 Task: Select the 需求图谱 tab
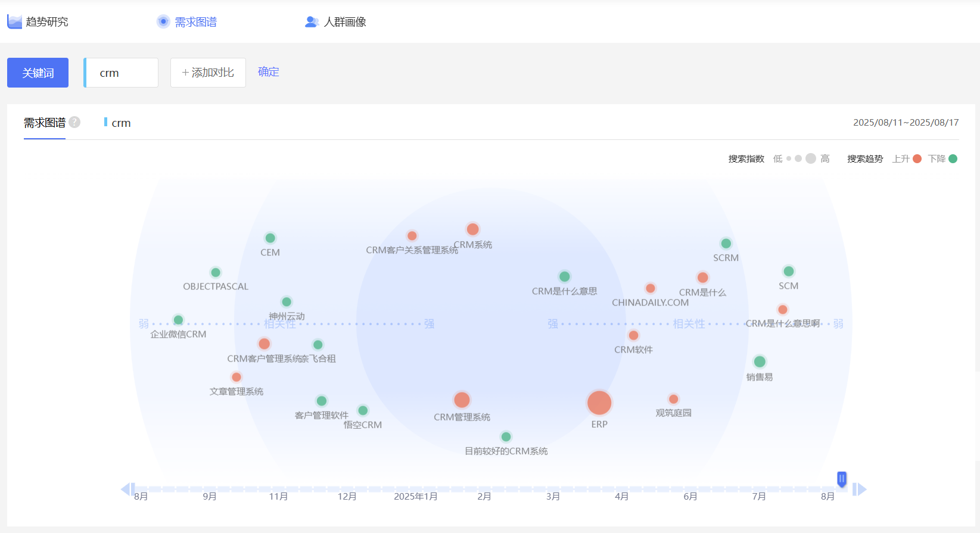(x=187, y=22)
